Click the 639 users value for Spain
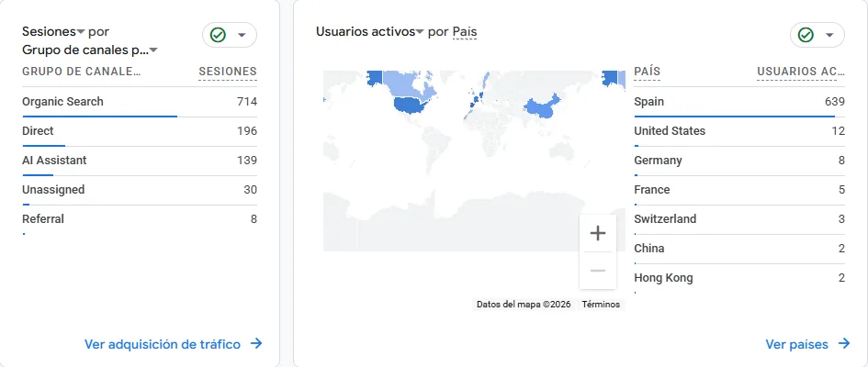This screenshot has height=367, width=868. click(x=835, y=102)
